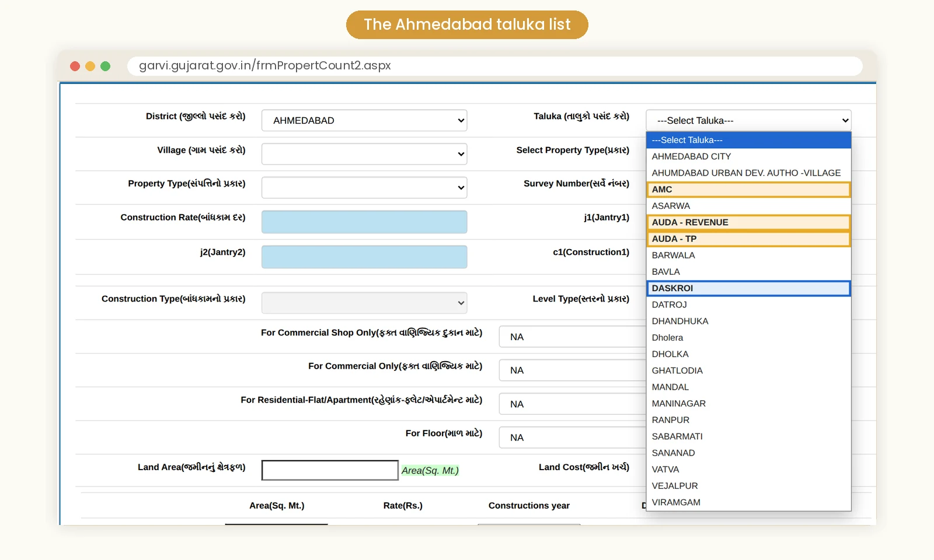
Task: Click the For Commercial Only NA field
Action: click(x=572, y=370)
